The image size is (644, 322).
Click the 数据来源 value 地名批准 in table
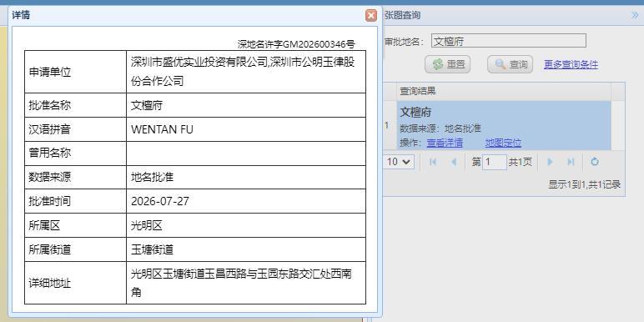tap(152, 178)
